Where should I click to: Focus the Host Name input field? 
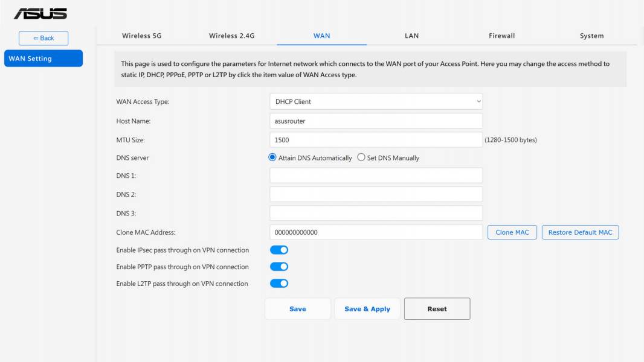pos(376,121)
